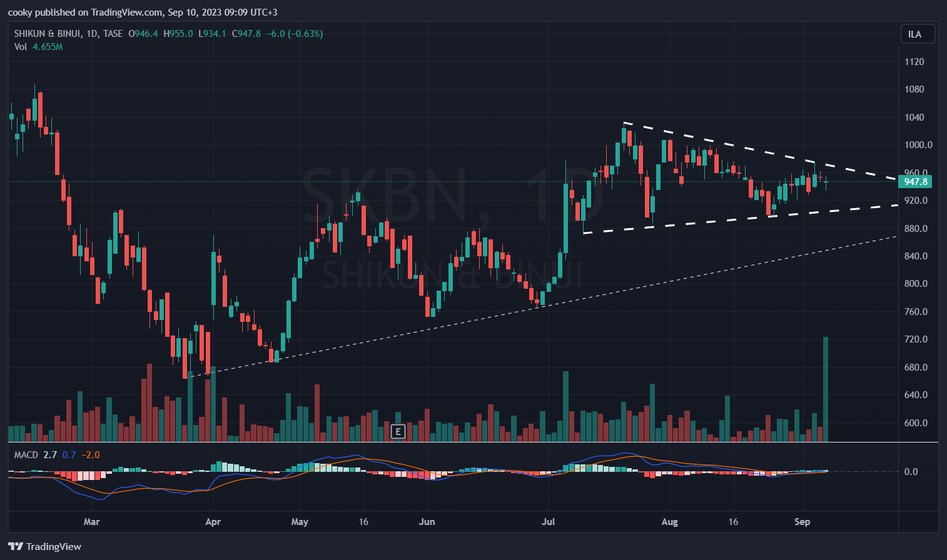Screen dimensions: 947x560
Task: Click the 920.0 price axis label
Action: (916, 201)
